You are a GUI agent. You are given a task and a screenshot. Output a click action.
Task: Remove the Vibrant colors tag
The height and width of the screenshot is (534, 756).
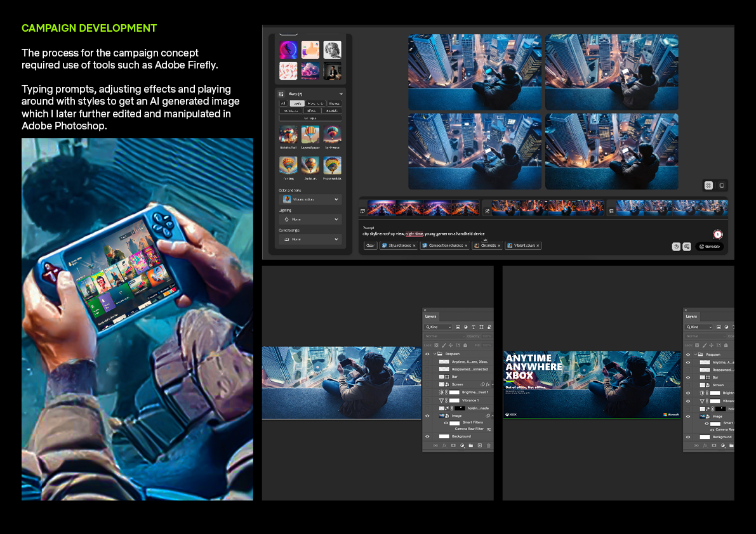point(538,245)
